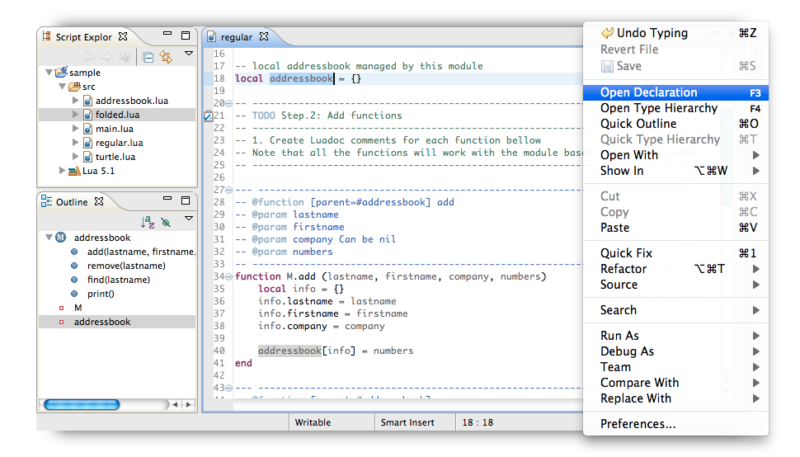Close the Script Explorer view tab
Image resolution: width=800 pixels, height=457 pixels.
pyautogui.click(x=123, y=36)
